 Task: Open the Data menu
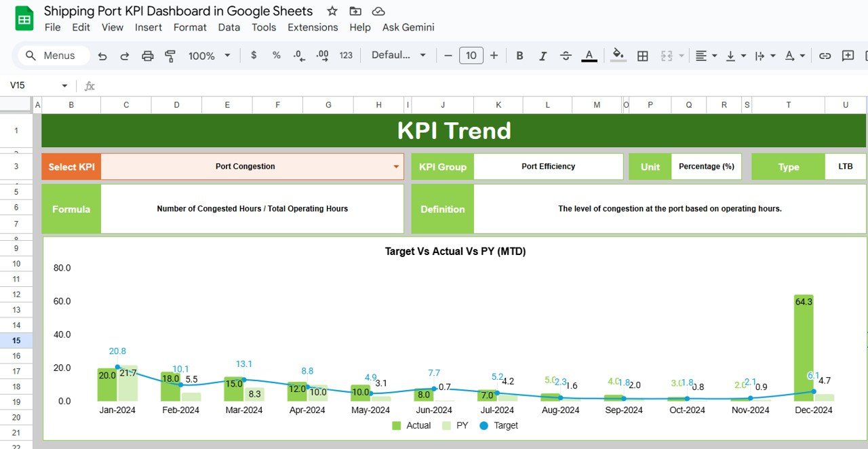coord(229,27)
